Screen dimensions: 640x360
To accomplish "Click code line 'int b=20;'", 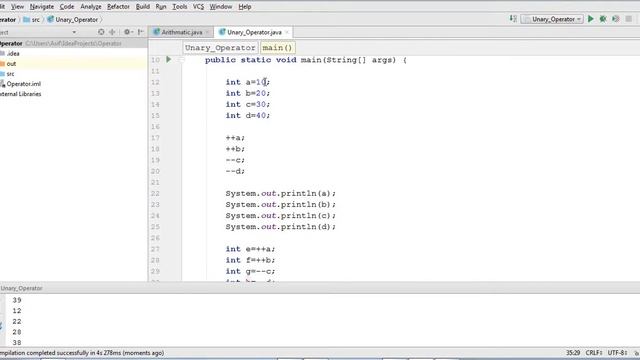I will (248, 93).
